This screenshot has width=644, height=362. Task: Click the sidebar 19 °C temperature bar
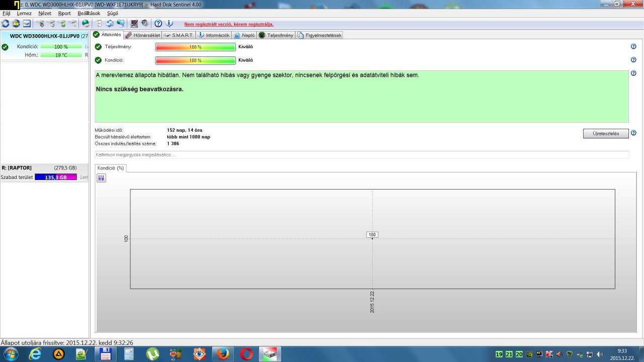coord(61,55)
